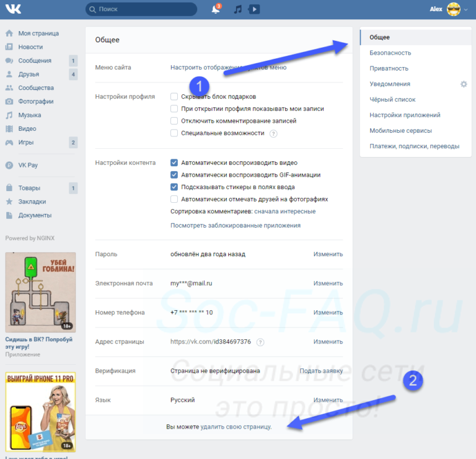Open Посмотреть заблокированные приложения link
Image resolution: width=476 pixels, height=459 pixels.
pyautogui.click(x=236, y=225)
